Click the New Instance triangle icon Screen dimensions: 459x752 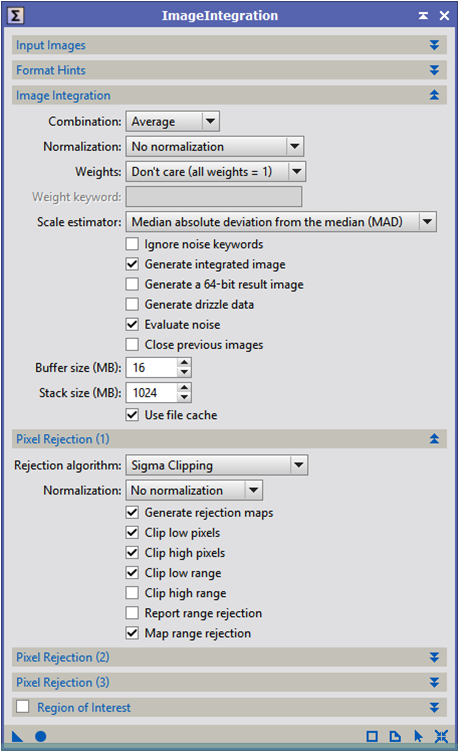pyautogui.click(x=17, y=736)
